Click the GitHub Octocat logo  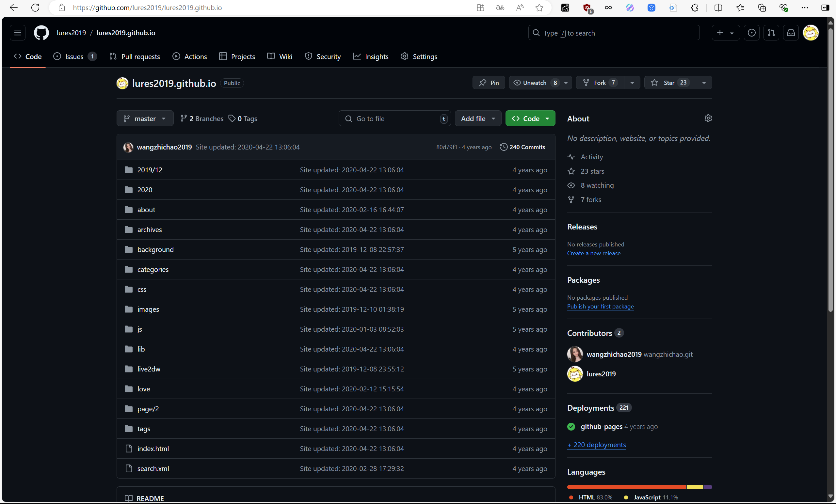click(41, 33)
